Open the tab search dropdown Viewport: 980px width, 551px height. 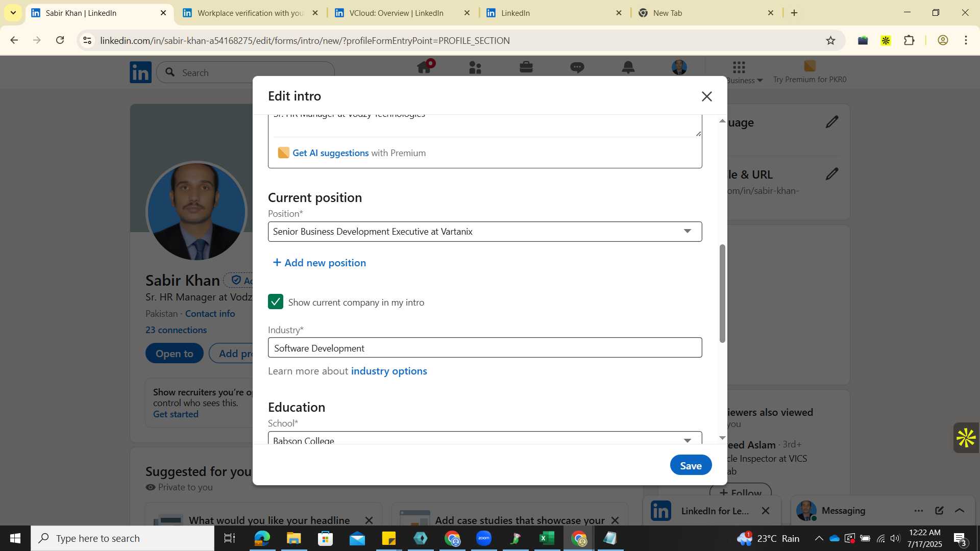click(13, 13)
